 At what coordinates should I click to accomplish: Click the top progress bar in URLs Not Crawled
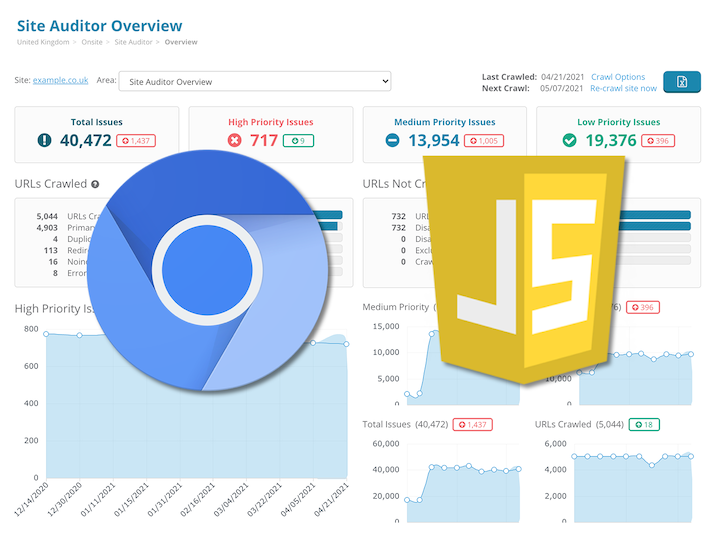pos(655,215)
